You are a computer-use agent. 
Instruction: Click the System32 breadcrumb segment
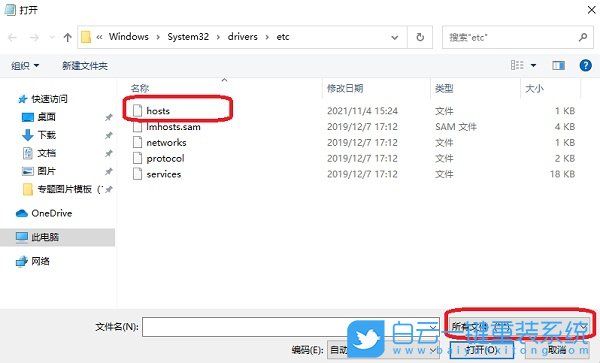(188, 37)
